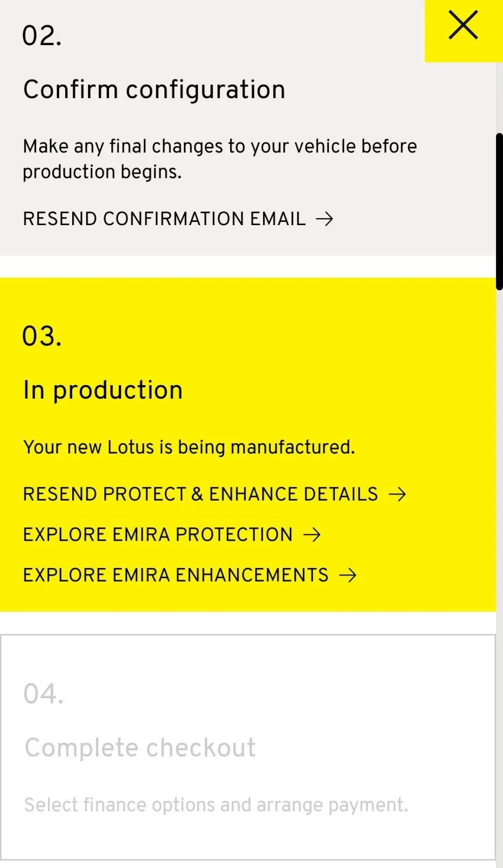Resend the confirmation email via text link
This screenshot has height=868, width=503.
coord(164,219)
